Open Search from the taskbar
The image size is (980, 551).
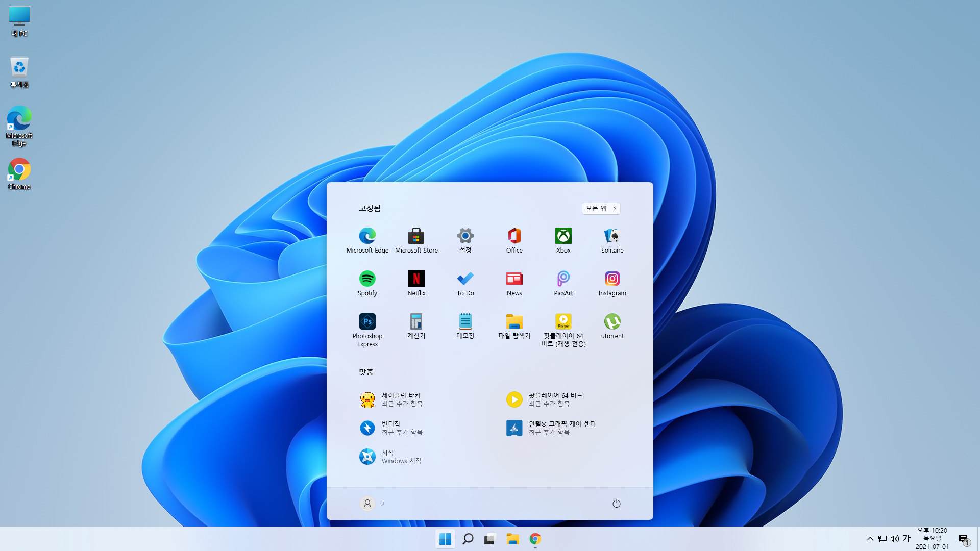point(468,539)
